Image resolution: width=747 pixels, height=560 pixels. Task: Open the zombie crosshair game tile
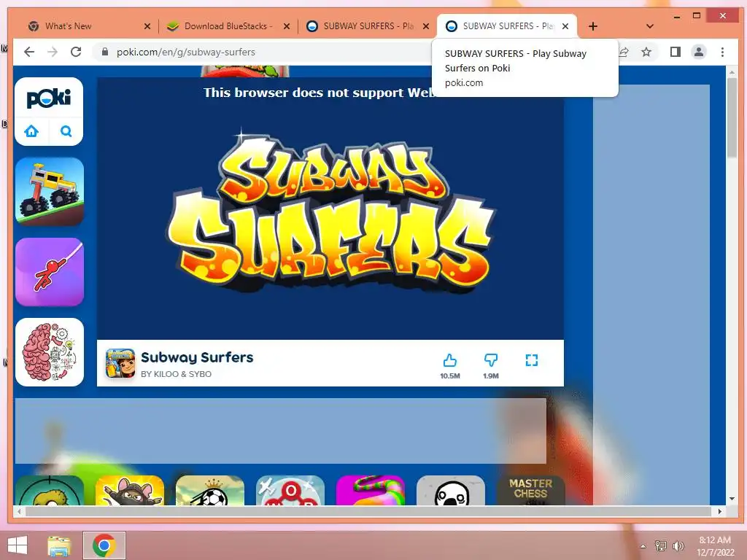coord(50,490)
